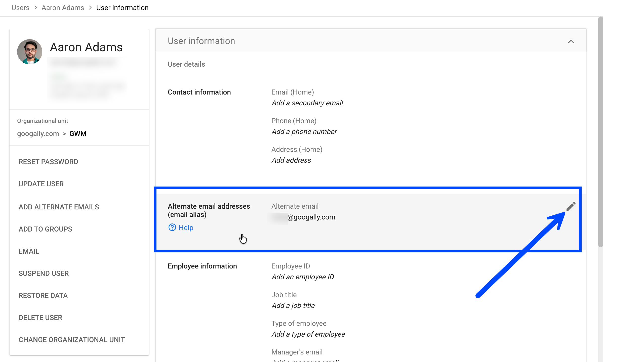Go to Aaron Adams breadcrumb
The image size is (644, 362).
point(63,8)
